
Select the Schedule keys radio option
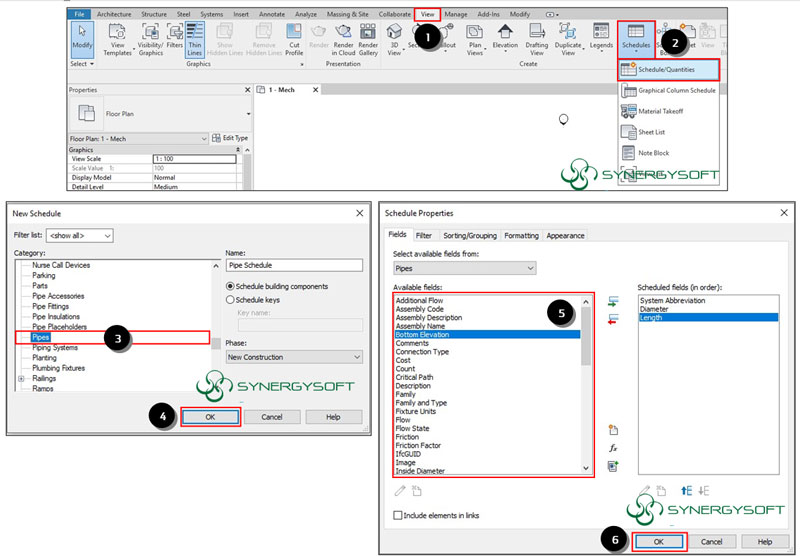[x=231, y=299]
